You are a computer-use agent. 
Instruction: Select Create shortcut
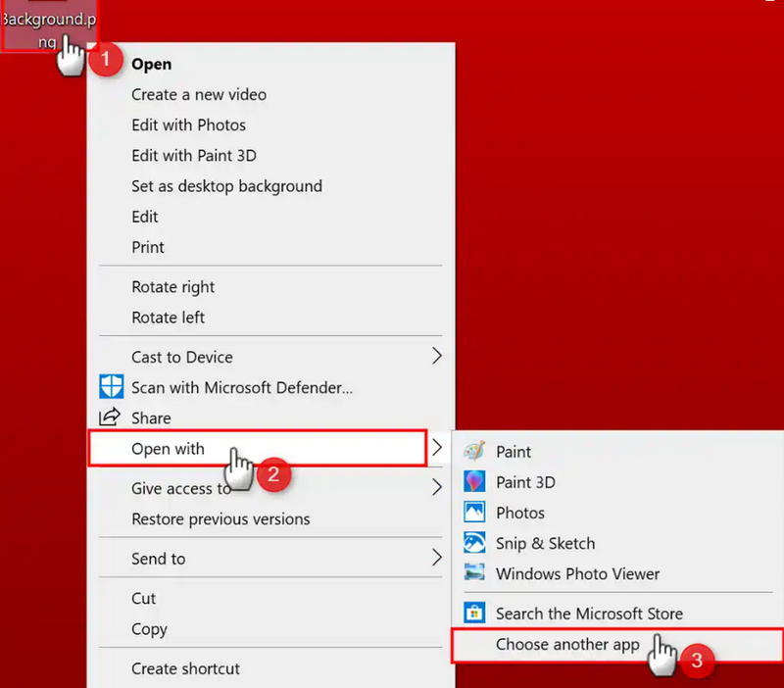[x=270, y=668]
